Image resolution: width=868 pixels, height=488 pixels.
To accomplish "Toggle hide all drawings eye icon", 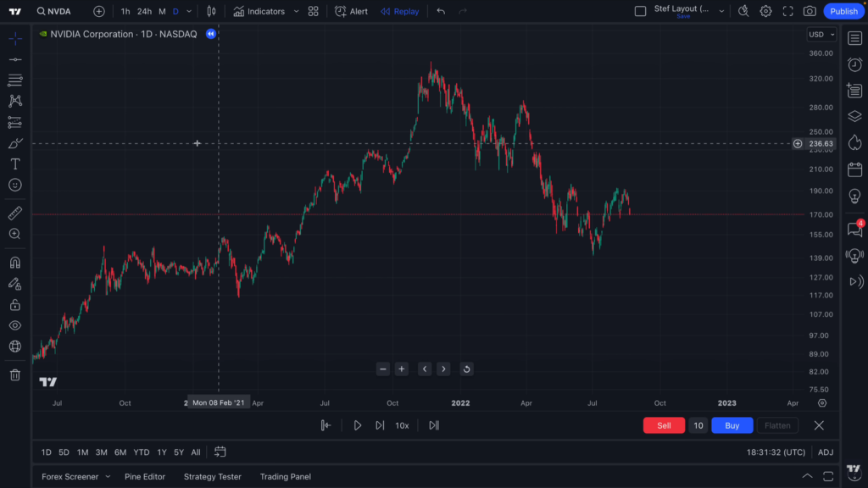I will (14, 325).
